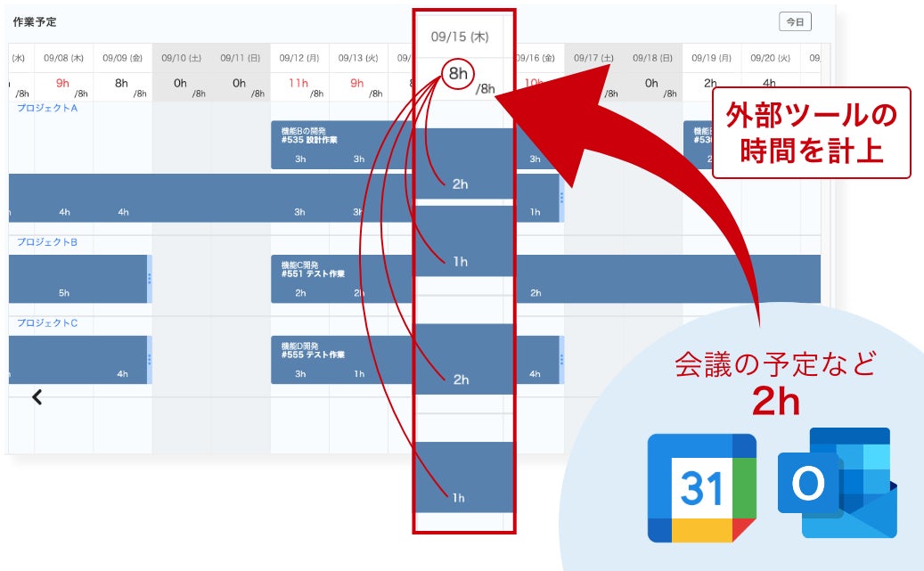Click the red 9h total under 09/08
This screenshot has width=924, height=571.
point(62,83)
